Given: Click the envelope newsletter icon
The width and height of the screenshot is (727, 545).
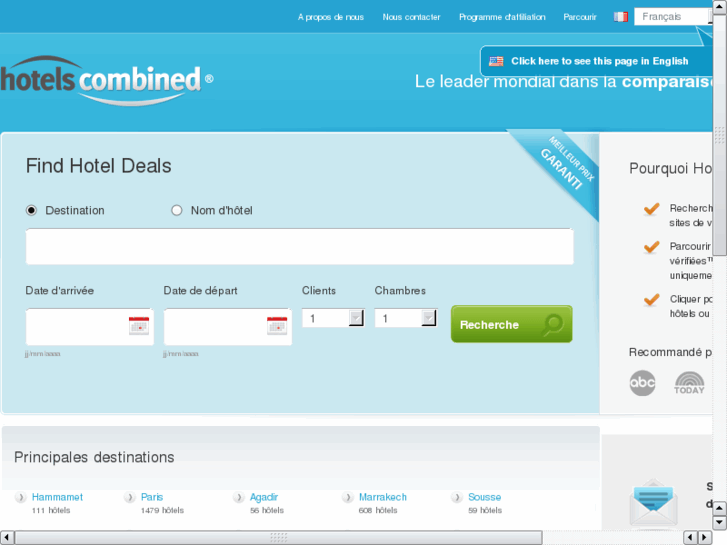Looking at the screenshot, I should pos(653,504).
